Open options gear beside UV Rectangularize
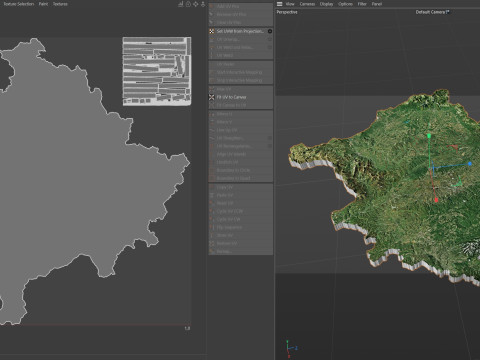The width and height of the screenshot is (480, 360). (270, 146)
